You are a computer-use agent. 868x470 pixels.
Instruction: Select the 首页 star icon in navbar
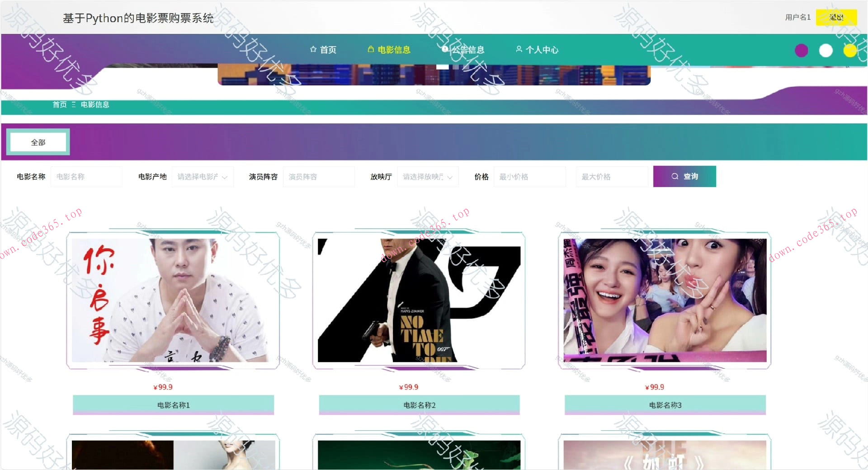point(313,50)
